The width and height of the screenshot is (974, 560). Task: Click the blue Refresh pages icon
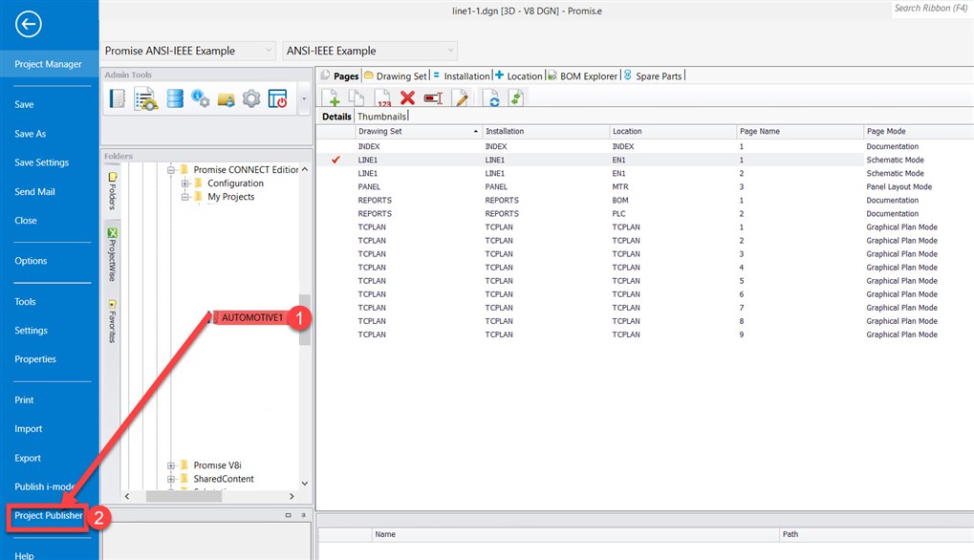point(493,98)
